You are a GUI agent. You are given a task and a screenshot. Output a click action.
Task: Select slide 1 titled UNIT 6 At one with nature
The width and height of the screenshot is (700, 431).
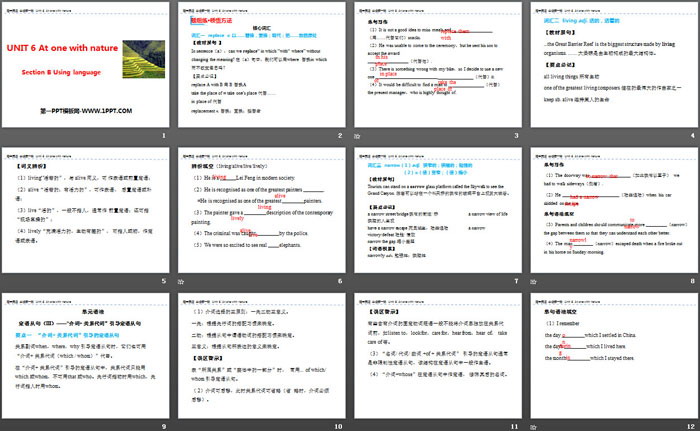[86, 65]
